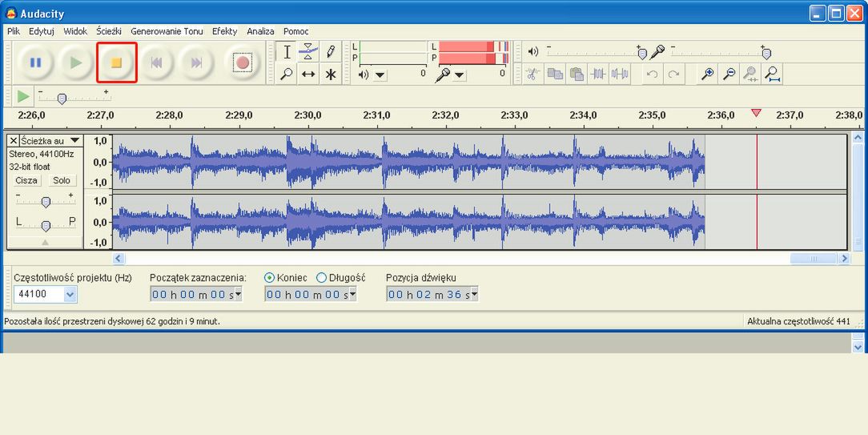Open the Ścieżka au track dropdown menu
Screen dimensions: 868x435
point(75,141)
